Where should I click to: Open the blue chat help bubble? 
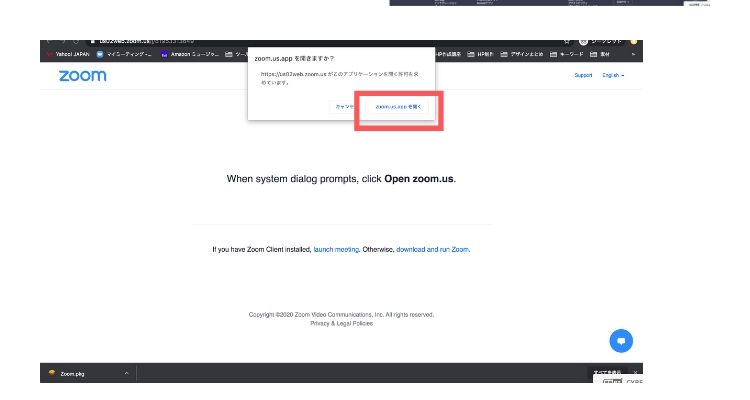(x=621, y=341)
